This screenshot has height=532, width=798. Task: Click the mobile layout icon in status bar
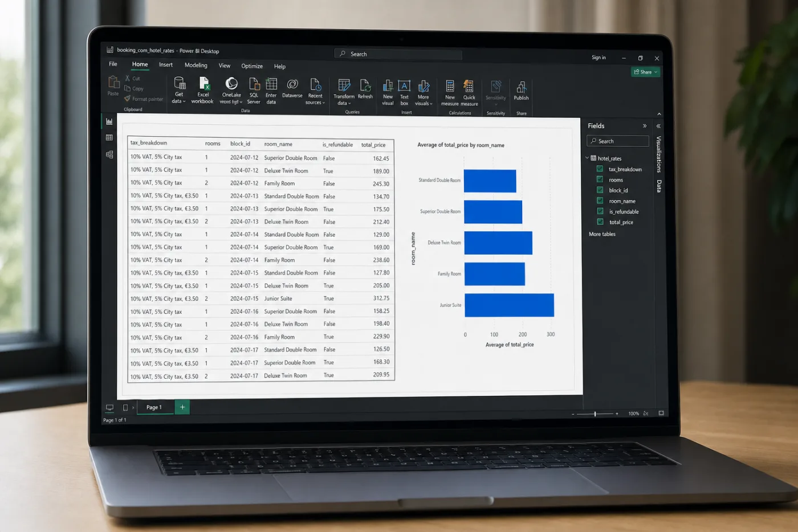[125, 408]
